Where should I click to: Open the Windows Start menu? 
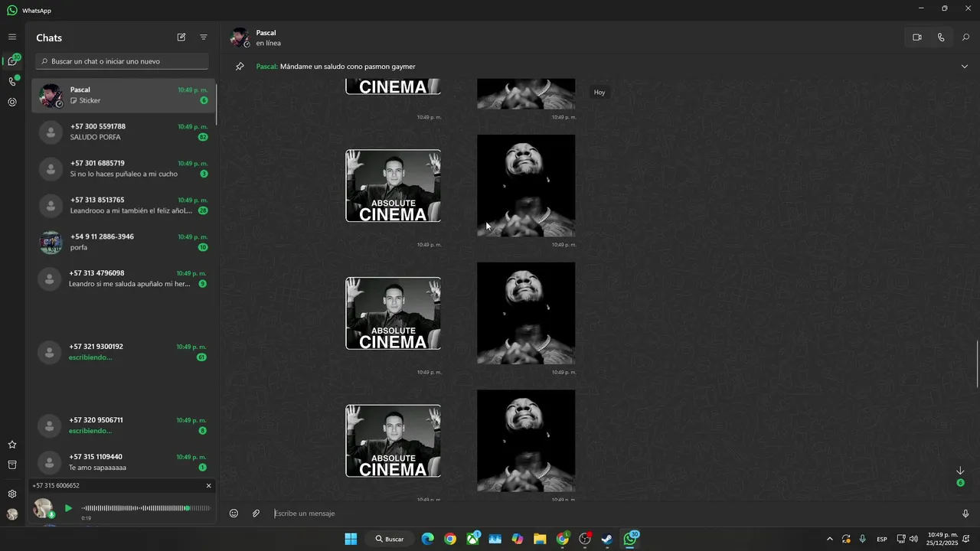tap(351, 539)
